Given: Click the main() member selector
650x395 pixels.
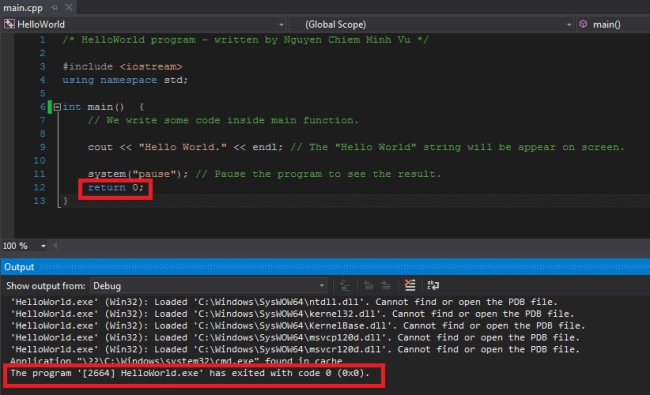Looking at the screenshot, I should pyautogui.click(x=614, y=24).
